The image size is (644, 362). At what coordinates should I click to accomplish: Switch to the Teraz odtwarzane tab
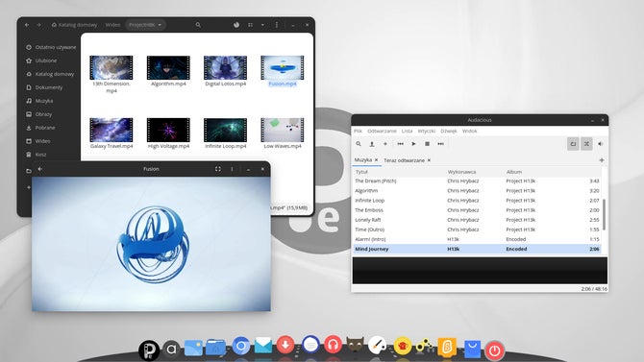404,160
